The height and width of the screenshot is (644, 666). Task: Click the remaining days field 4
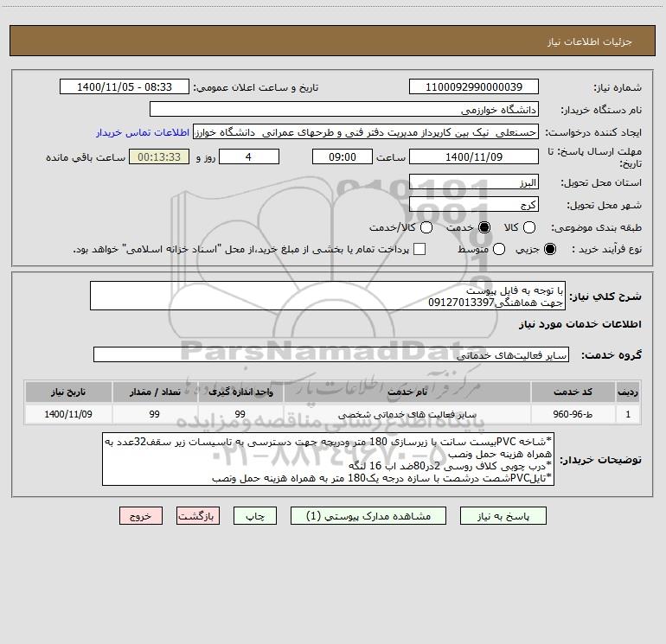click(x=249, y=156)
